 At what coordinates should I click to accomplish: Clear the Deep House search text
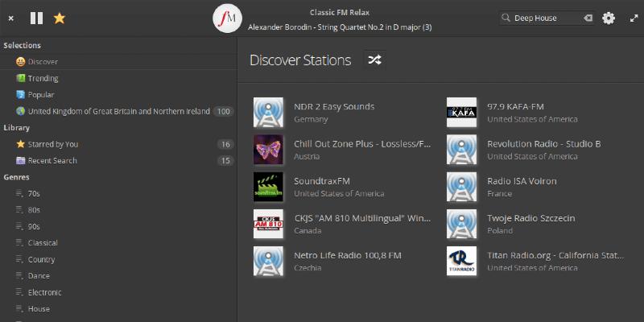click(588, 18)
